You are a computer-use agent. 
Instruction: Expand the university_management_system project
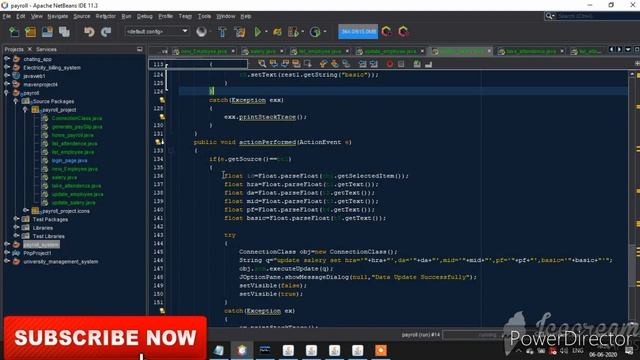pos(7,261)
